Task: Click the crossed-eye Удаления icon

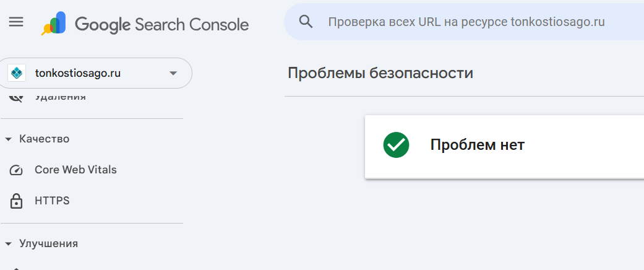Action: [16, 97]
